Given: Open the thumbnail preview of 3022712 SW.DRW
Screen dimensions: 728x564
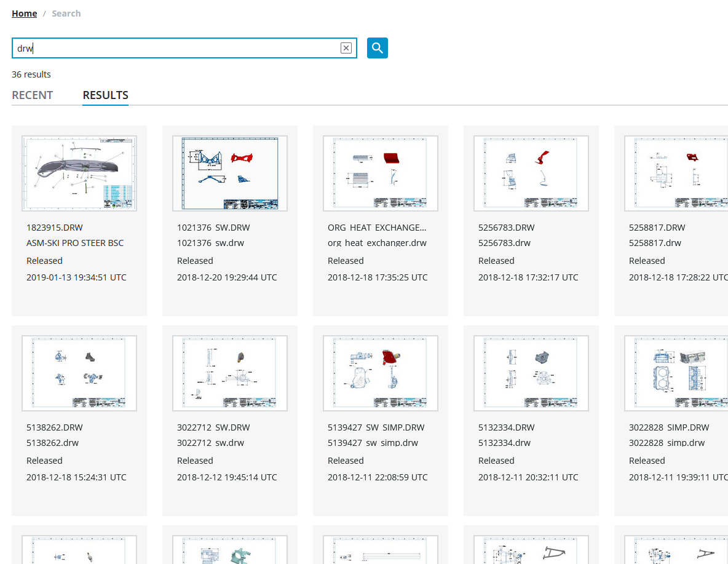Looking at the screenshot, I should coord(229,373).
